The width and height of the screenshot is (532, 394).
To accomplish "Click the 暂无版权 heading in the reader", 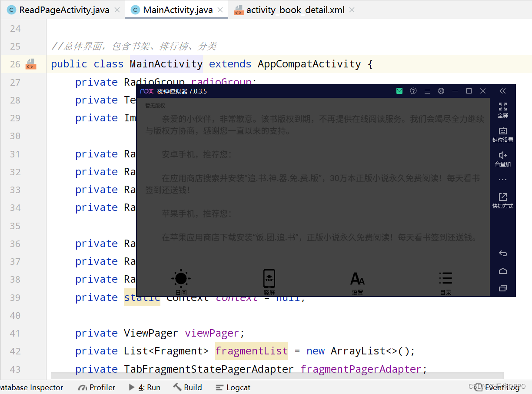I will tap(155, 106).
